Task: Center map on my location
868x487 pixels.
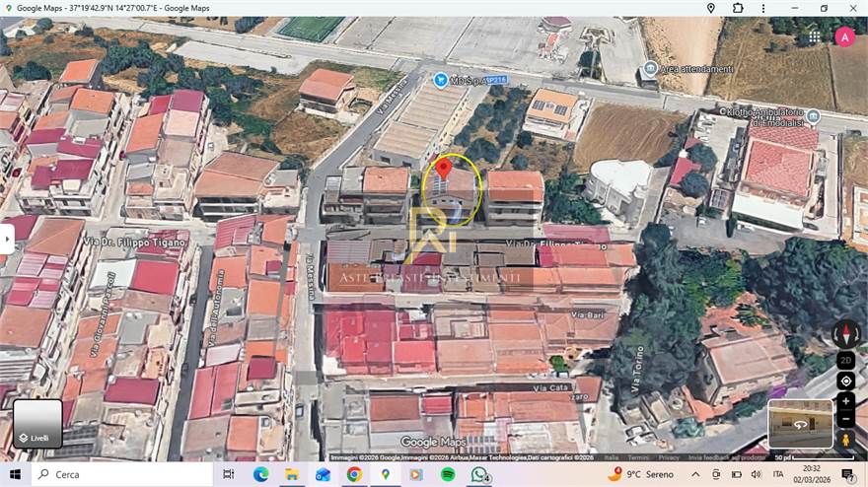Action: (845, 381)
